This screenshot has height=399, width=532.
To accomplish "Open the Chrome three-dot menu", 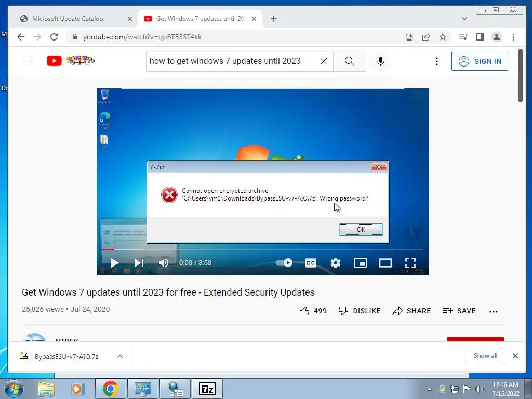I will click(513, 37).
